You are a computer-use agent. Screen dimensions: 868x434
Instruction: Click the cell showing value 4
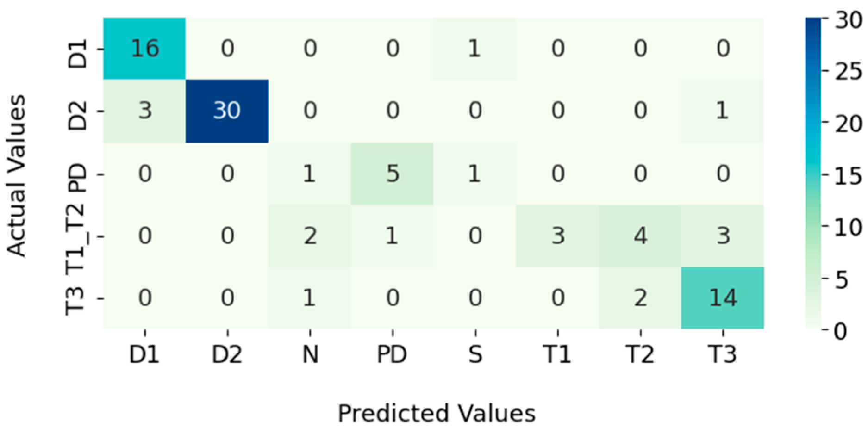(x=640, y=236)
